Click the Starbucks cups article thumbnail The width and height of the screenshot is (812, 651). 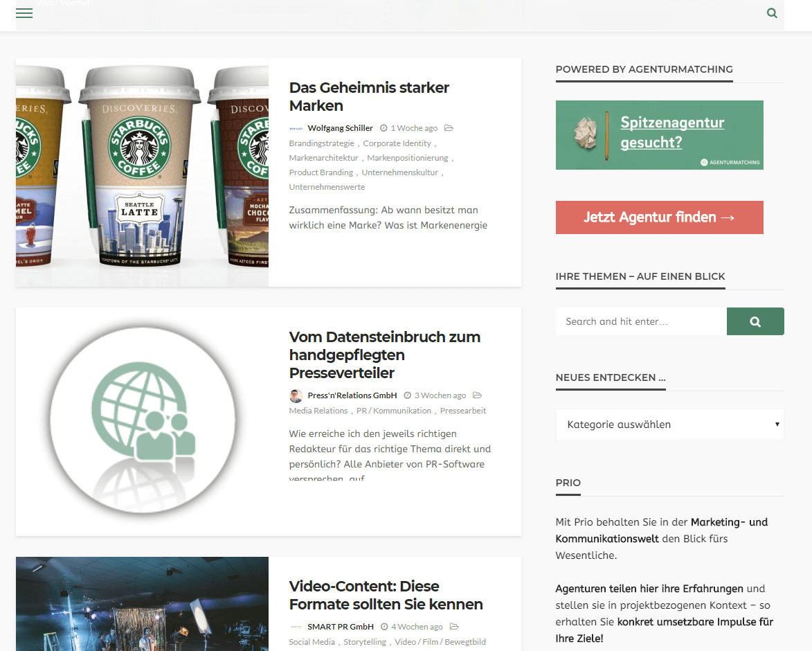[143, 172]
